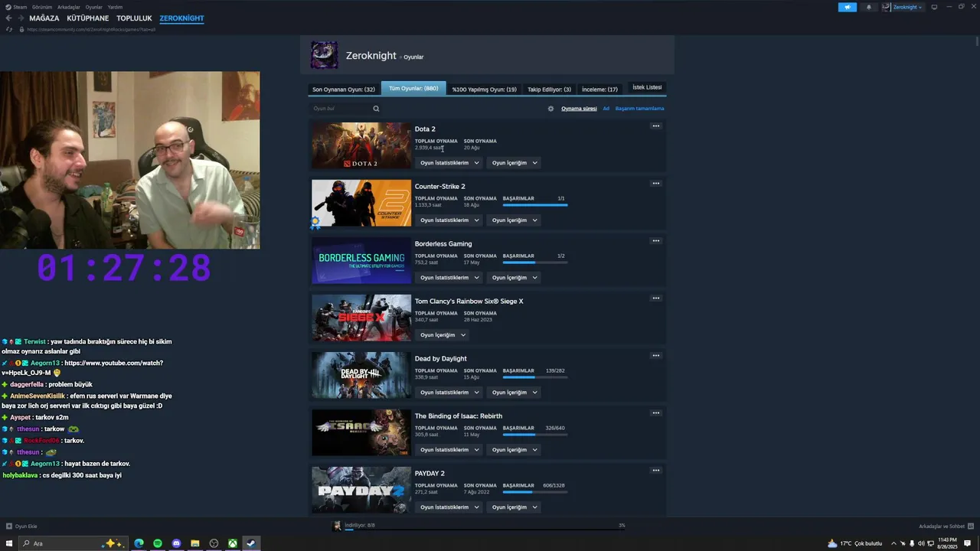
Task: Click the Zeroknight profile avatar
Action: 324,55
